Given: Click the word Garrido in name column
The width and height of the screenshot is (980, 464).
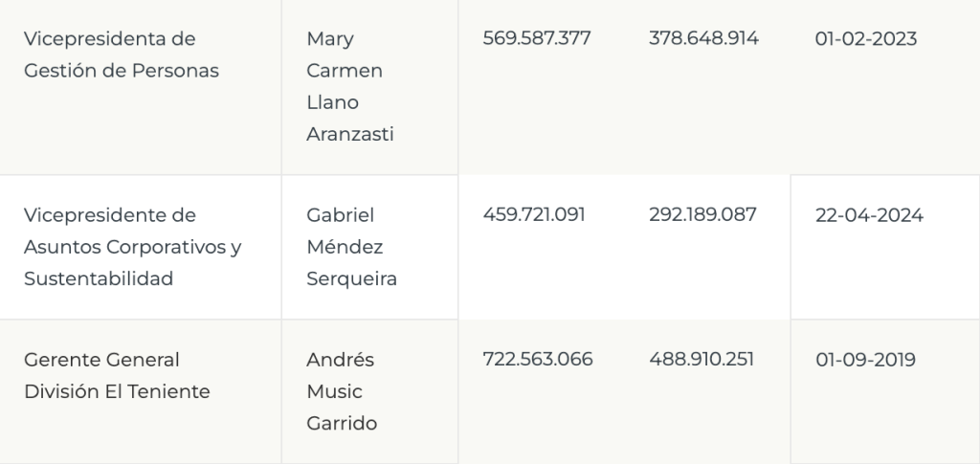Looking at the screenshot, I should click(342, 424).
